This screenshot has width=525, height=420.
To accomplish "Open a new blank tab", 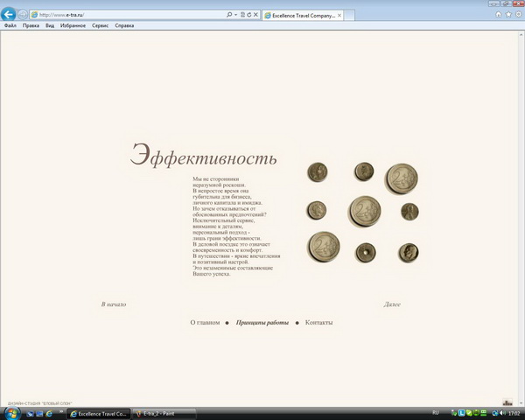I will pos(349,16).
